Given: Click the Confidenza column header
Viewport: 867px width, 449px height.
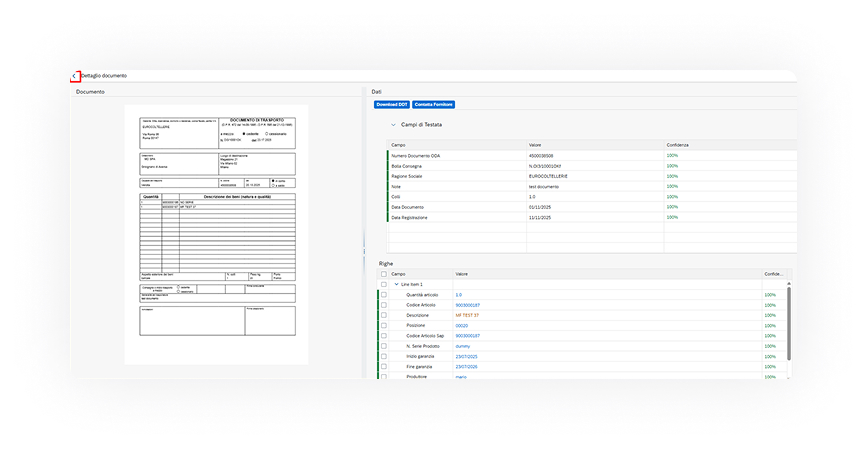Looking at the screenshot, I should point(678,145).
